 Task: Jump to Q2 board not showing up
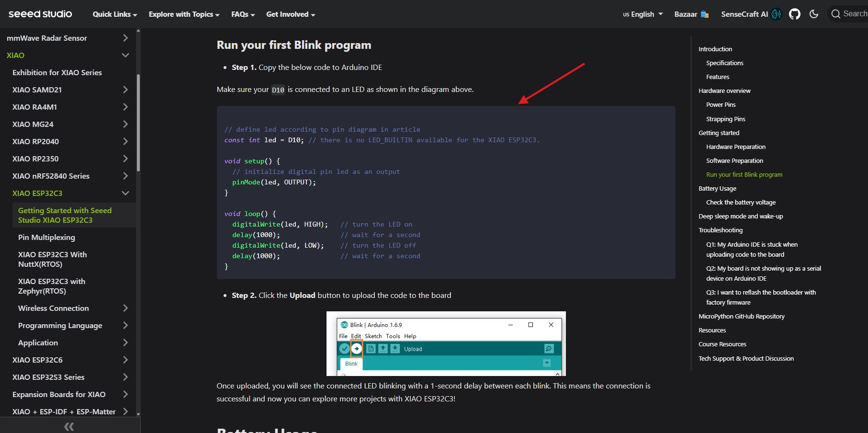(763, 273)
